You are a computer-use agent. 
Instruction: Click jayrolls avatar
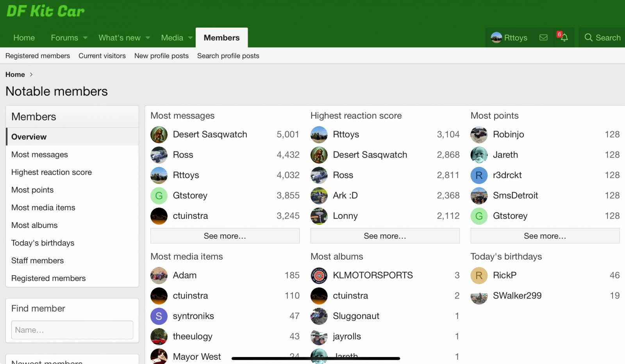coord(319,337)
